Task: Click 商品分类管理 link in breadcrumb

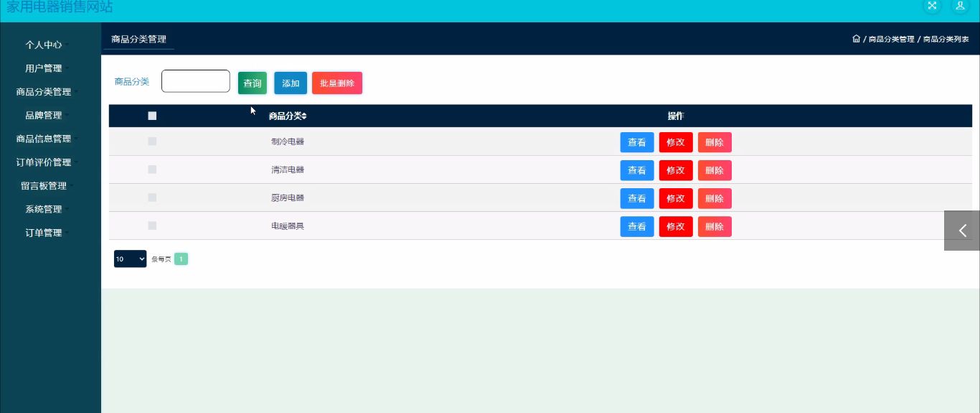Action: point(892,40)
